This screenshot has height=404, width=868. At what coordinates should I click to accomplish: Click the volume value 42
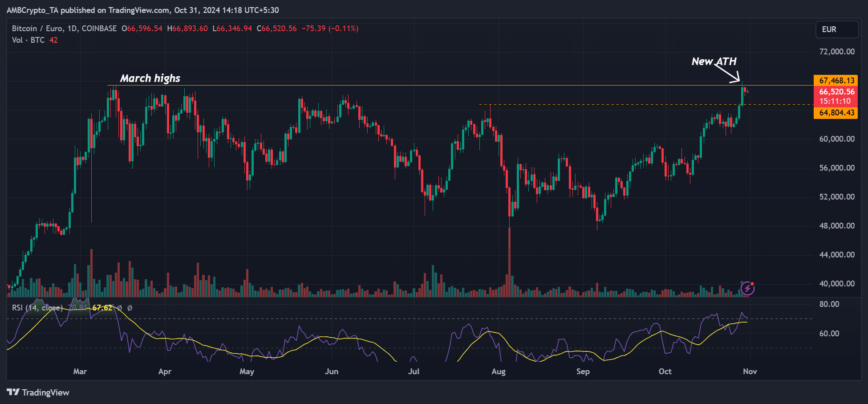coord(53,40)
